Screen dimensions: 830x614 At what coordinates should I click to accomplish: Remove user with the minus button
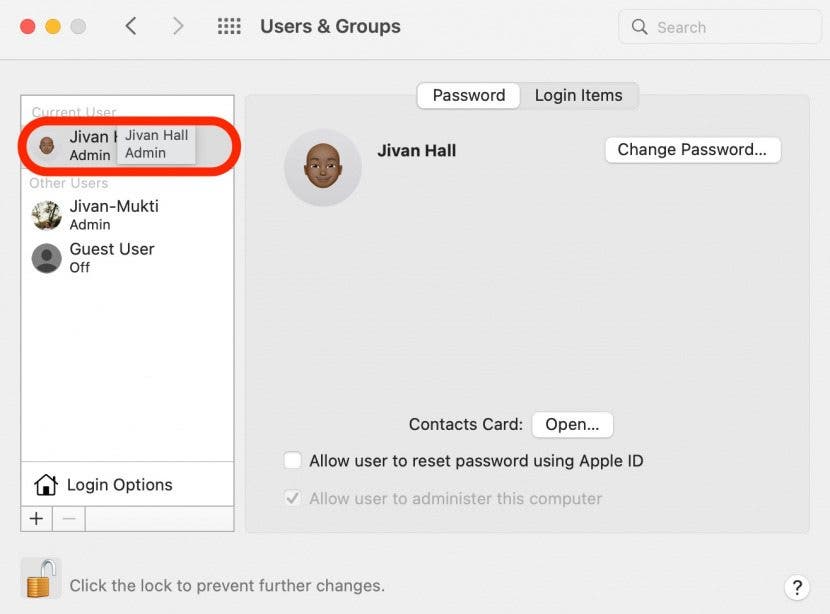tap(69, 519)
